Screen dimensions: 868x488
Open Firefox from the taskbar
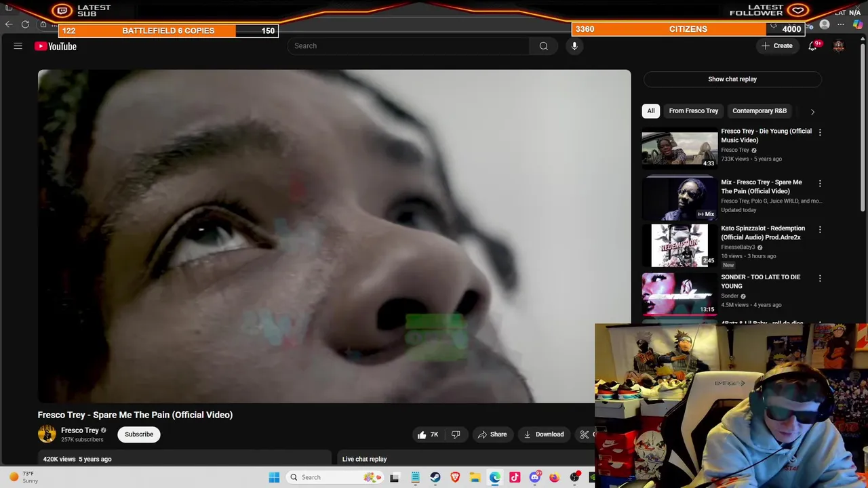coord(555,477)
